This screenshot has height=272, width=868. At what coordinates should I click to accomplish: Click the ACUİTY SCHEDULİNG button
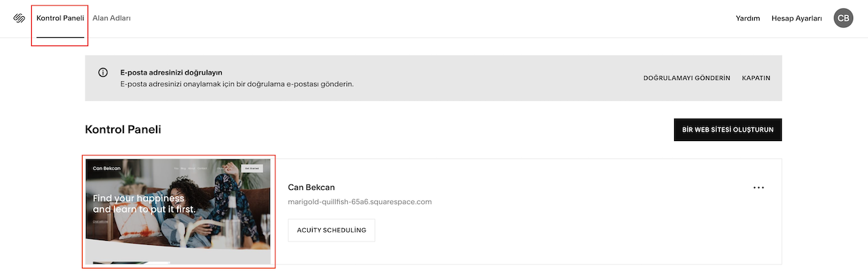(x=332, y=230)
